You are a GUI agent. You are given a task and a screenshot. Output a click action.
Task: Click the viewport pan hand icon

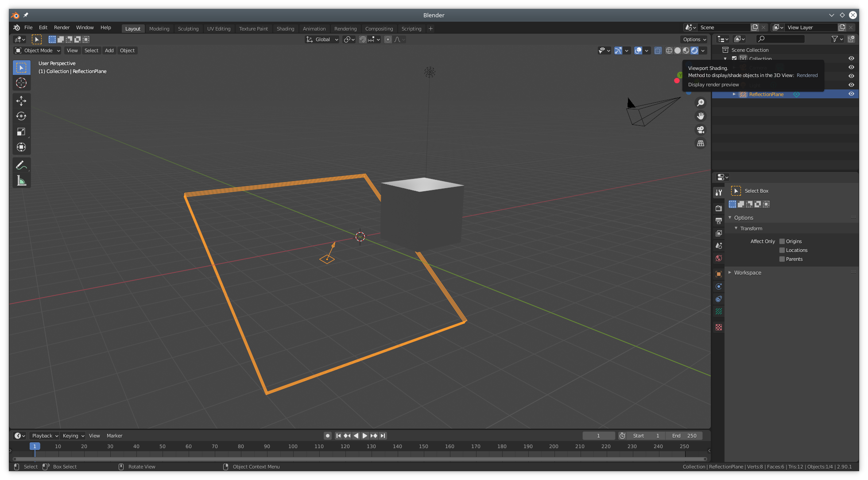[701, 116]
